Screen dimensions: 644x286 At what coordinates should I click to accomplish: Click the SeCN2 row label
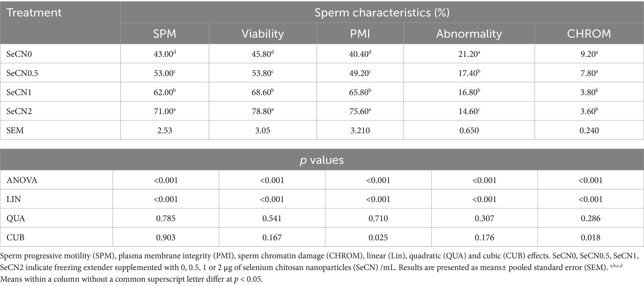tap(19, 111)
